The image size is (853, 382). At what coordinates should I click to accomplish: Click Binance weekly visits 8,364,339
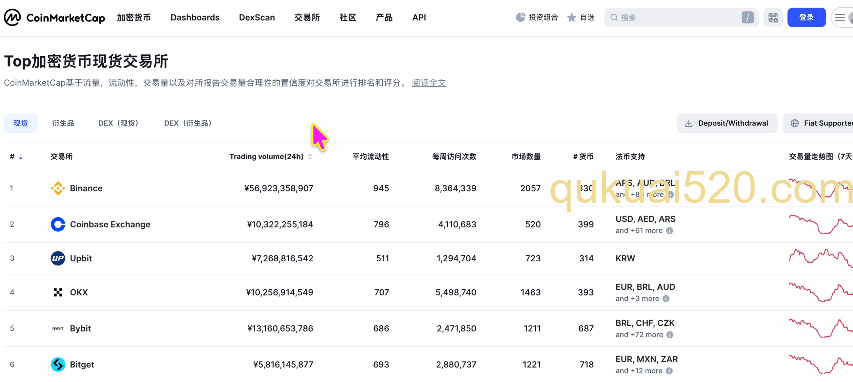click(456, 188)
